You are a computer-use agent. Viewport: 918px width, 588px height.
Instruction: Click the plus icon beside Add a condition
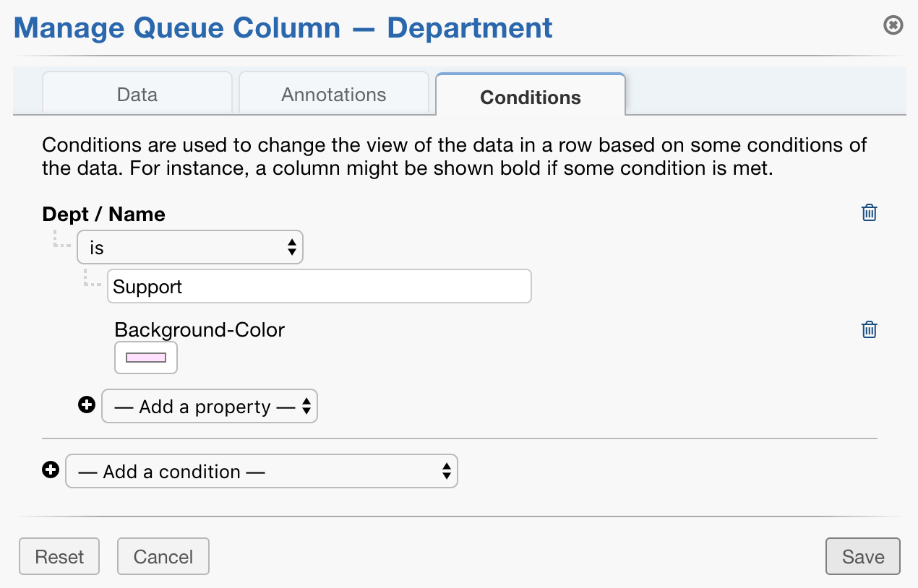coord(50,470)
